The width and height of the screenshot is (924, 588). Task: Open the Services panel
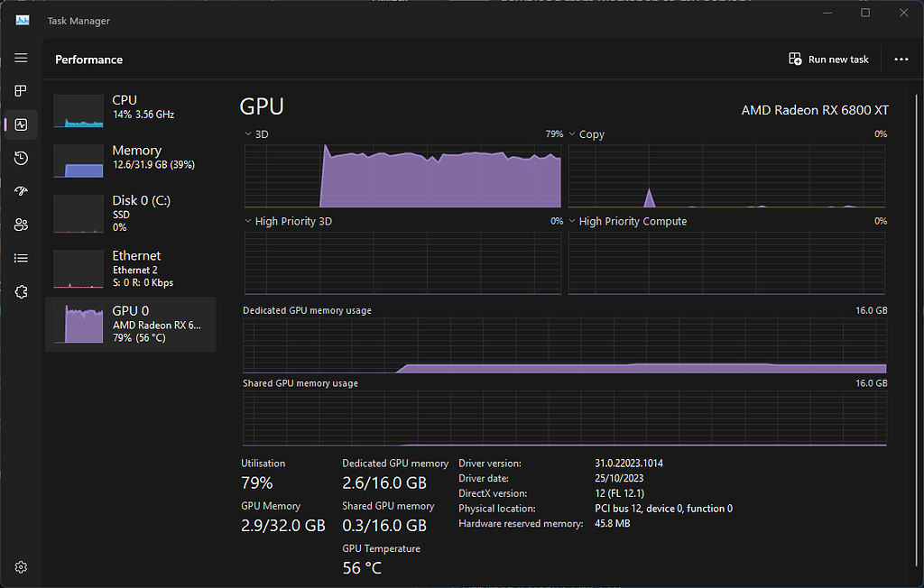pyautogui.click(x=21, y=291)
